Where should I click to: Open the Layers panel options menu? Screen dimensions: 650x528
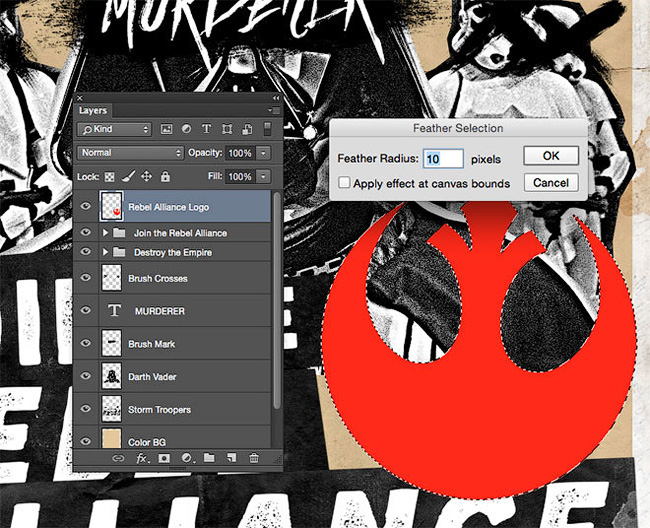(x=274, y=111)
